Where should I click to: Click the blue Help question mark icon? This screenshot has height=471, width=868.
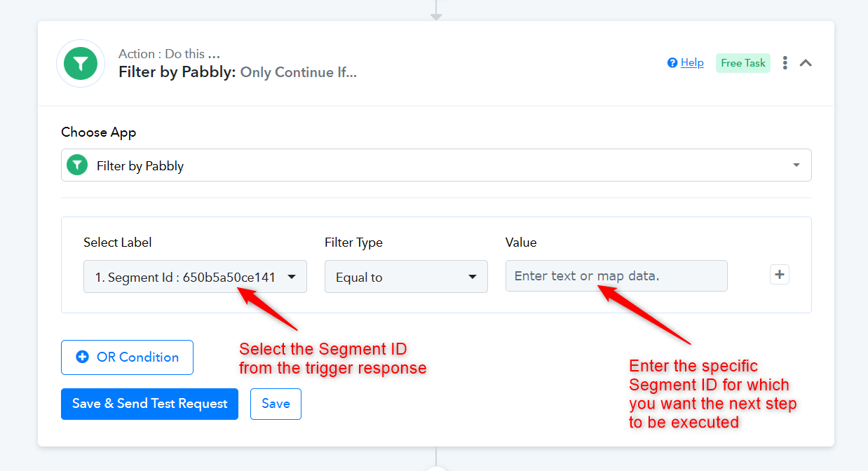[x=672, y=63]
